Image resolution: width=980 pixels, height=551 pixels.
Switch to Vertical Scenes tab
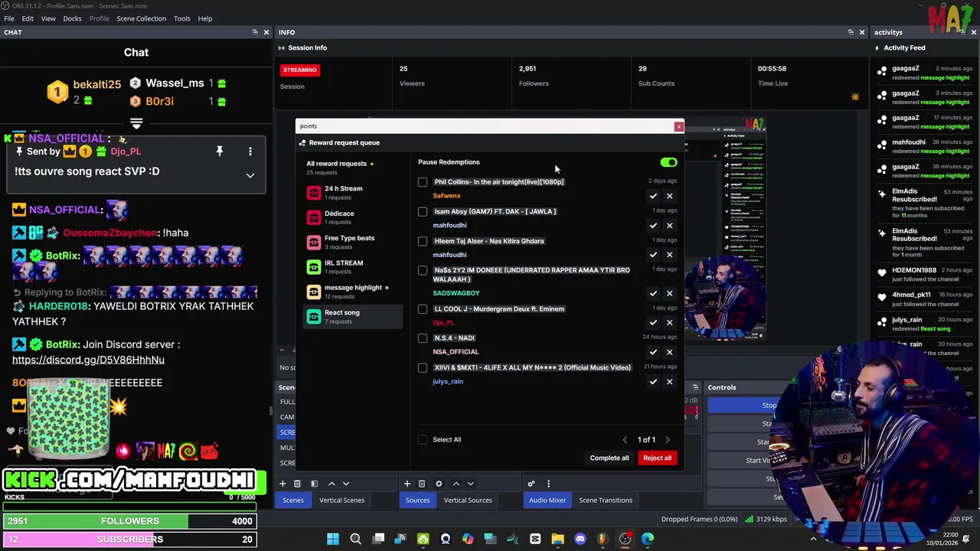[341, 500]
